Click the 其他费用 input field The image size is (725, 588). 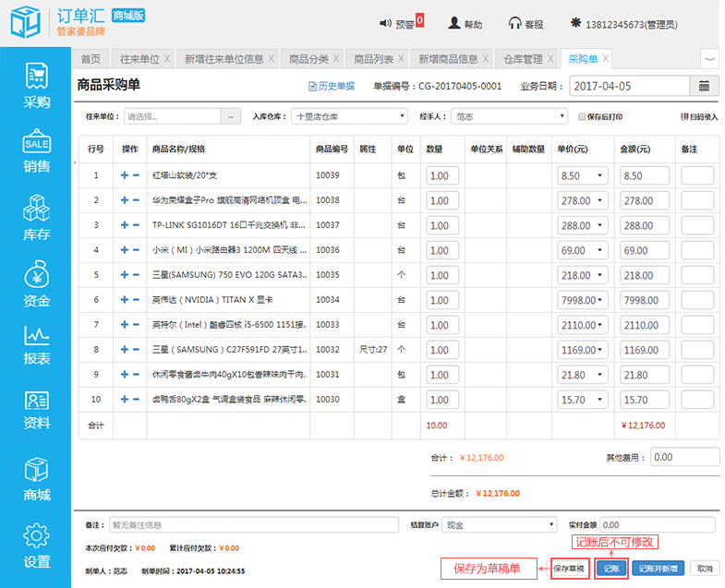pyautogui.click(x=684, y=457)
